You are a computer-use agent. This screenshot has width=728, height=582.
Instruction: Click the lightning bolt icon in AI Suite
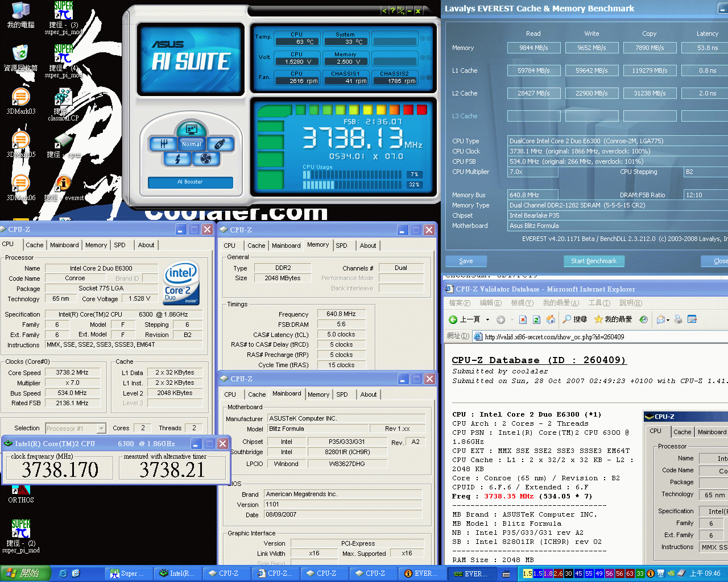pyautogui.click(x=177, y=159)
